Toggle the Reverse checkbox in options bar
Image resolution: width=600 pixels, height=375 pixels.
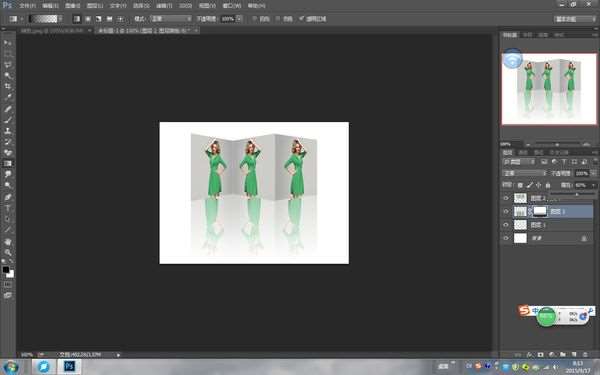coord(255,19)
